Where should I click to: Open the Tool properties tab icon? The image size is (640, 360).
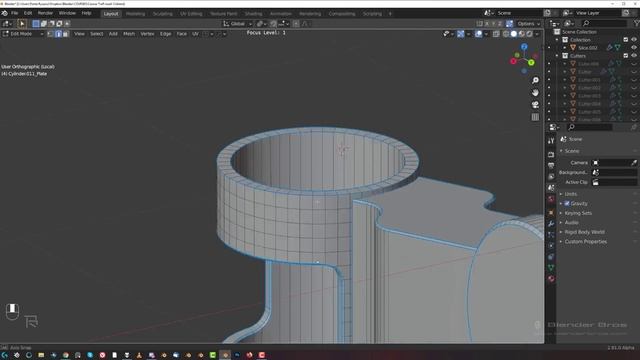pos(551,140)
